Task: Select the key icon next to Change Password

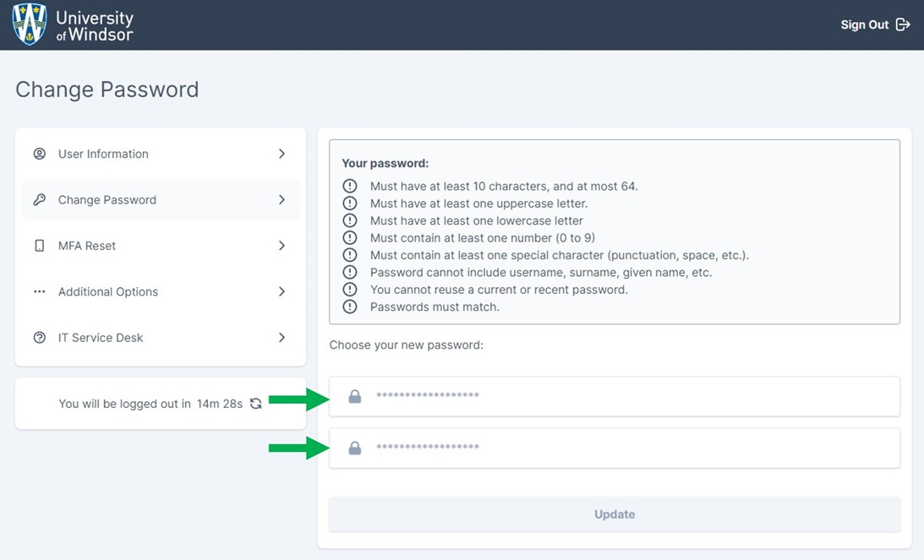Action: click(39, 199)
